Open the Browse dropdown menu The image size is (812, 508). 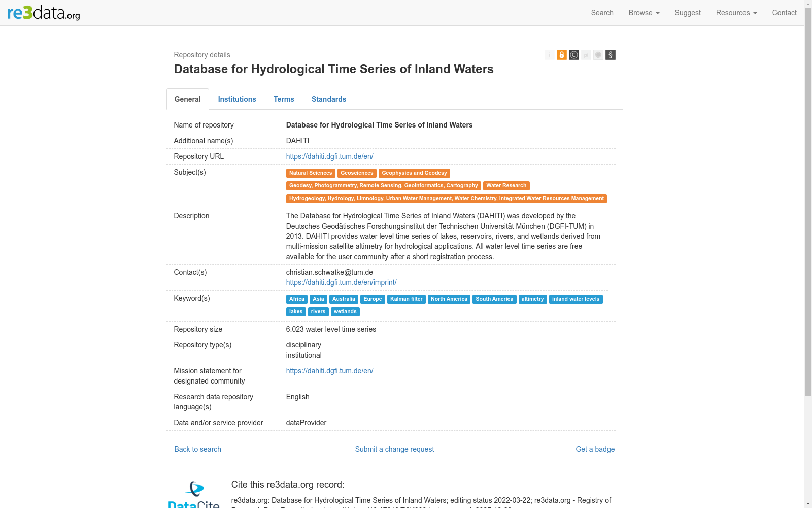click(x=644, y=13)
